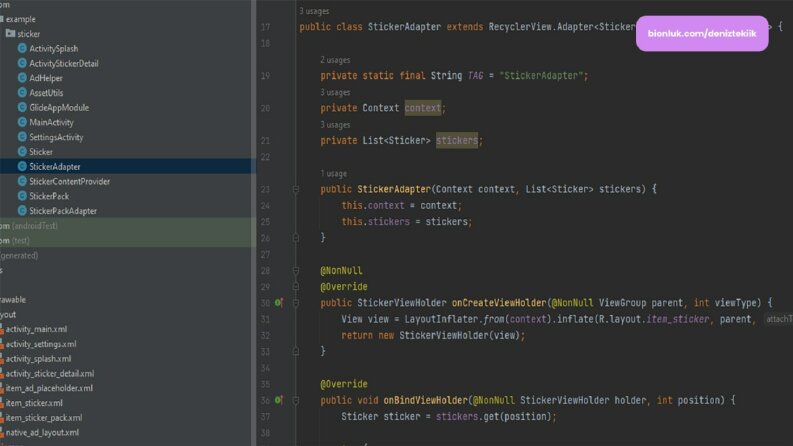Open item_sticker.xml layout file
Image resolution: width=793 pixels, height=446 pixels.
(34, 403)
